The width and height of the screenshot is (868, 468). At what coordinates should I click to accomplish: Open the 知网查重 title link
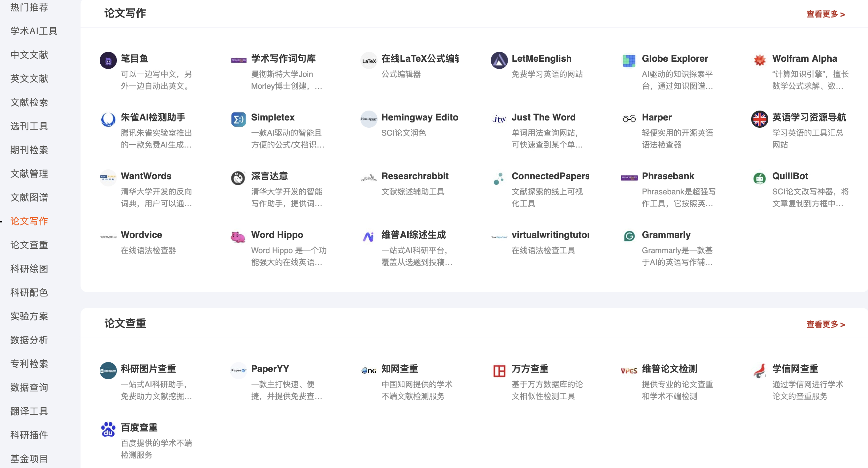click(x=400, y=369)
